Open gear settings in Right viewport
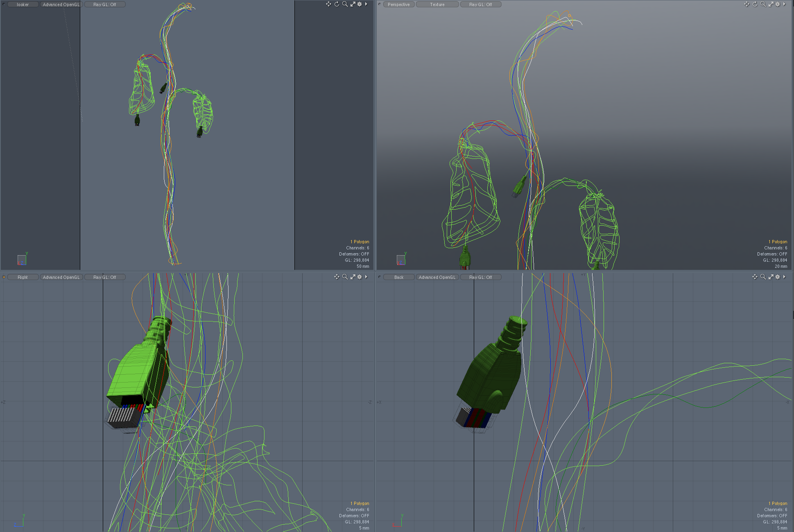The height and width of the screenshot is (532, 794). (x=360, y=277)
